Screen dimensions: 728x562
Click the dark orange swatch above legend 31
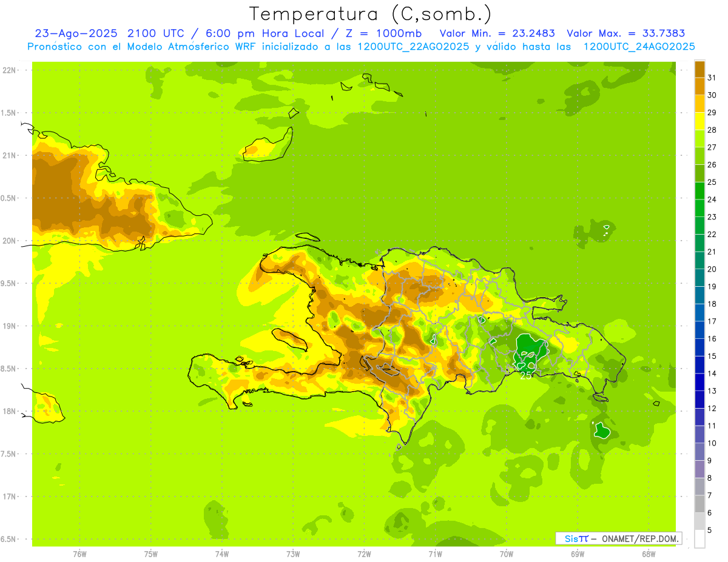point(699,69)
